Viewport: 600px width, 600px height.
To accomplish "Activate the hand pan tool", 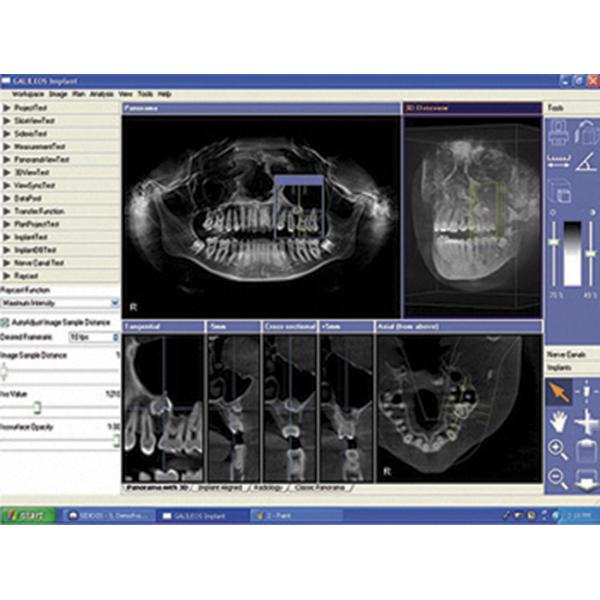I will (x=559, y=423).
